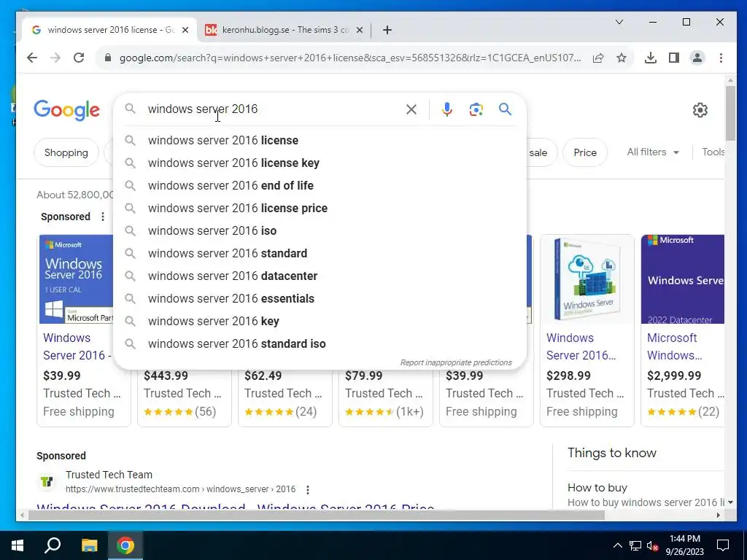The image size is (747, 560).
Task: Click the muted volume tray icon
Action: click(x=653, y=545)
